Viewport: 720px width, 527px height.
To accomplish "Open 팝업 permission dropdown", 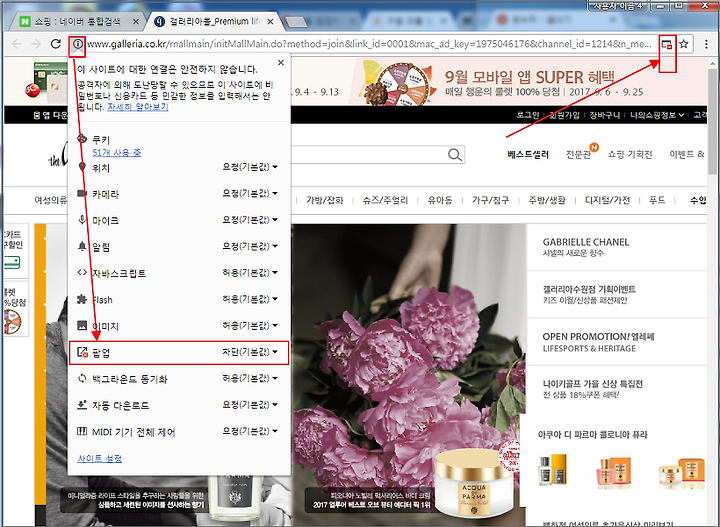I will pyautogui.click(x=250, y=352).
